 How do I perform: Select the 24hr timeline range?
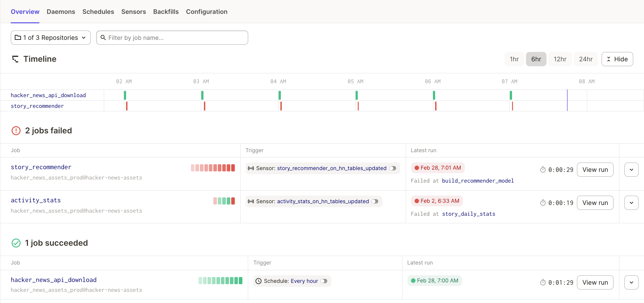[x=586, y=59]
